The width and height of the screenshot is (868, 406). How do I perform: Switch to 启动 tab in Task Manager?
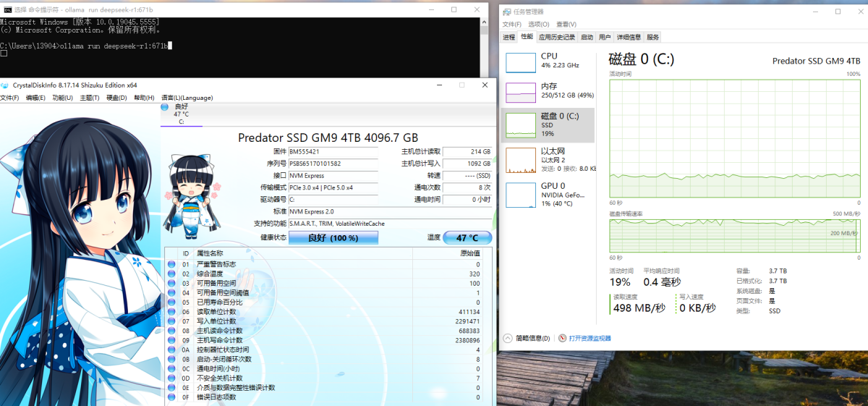(x=587, y=37)
